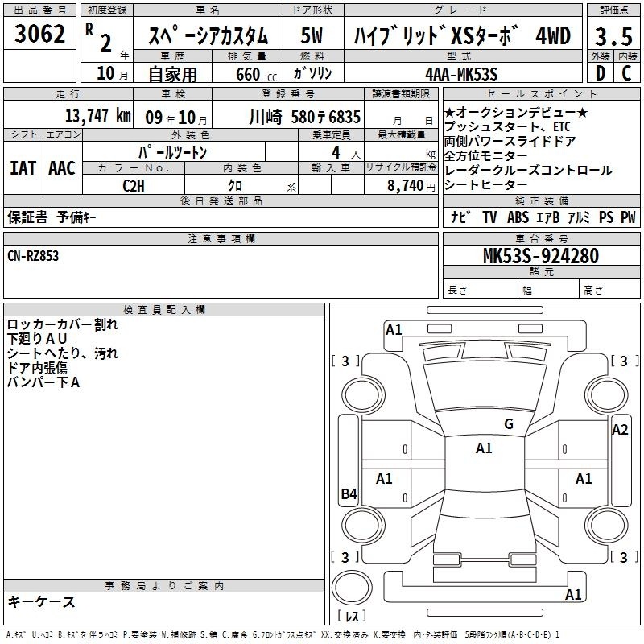Select the A1 mark above the car's front

coord(394,329)
